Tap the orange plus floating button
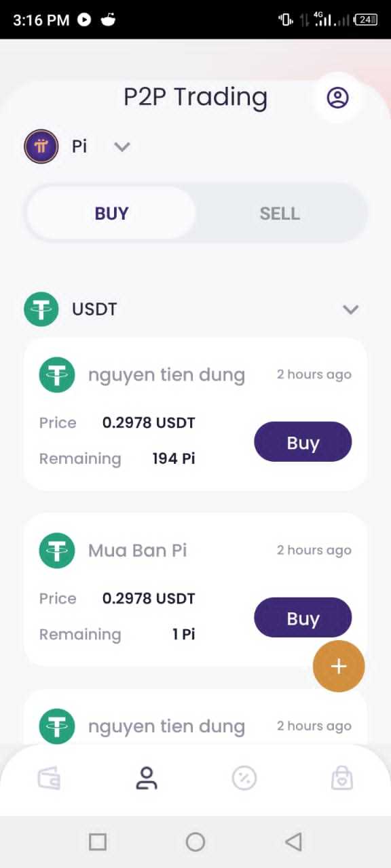The width and height of the screenshot is (391, 868). click(339, 666)
